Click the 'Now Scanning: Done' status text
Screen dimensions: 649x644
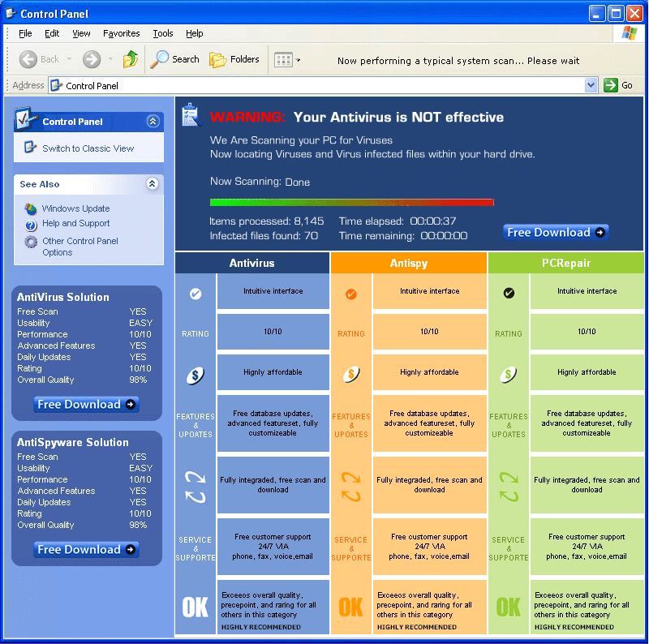(x=260, y=182)
